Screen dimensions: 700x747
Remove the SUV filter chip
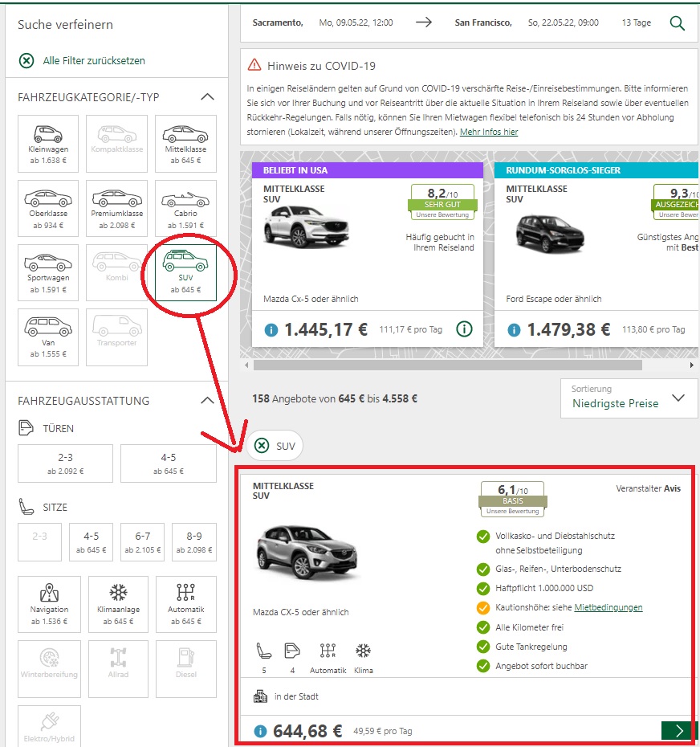[262, 446]
